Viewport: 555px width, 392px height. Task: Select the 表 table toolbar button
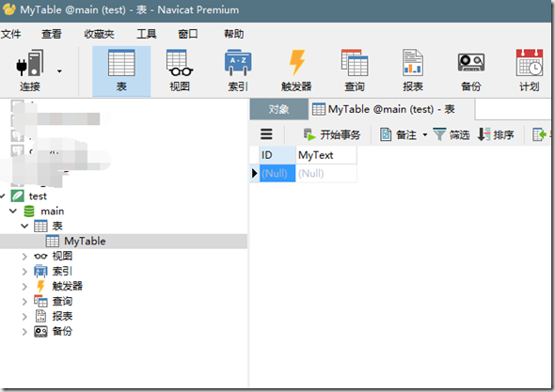pyautogui.click(x=121, y=71)
